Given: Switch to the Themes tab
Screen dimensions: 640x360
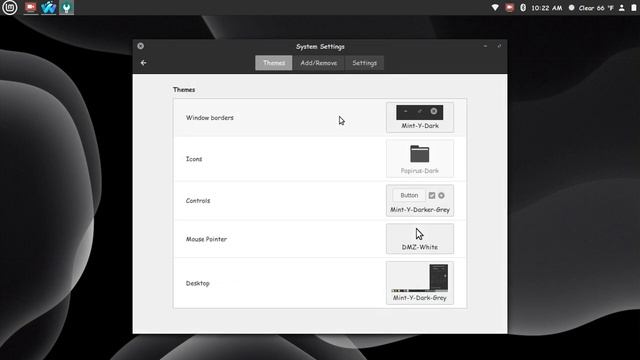Looking at the screenshot, I should click(x=274, y=63).
